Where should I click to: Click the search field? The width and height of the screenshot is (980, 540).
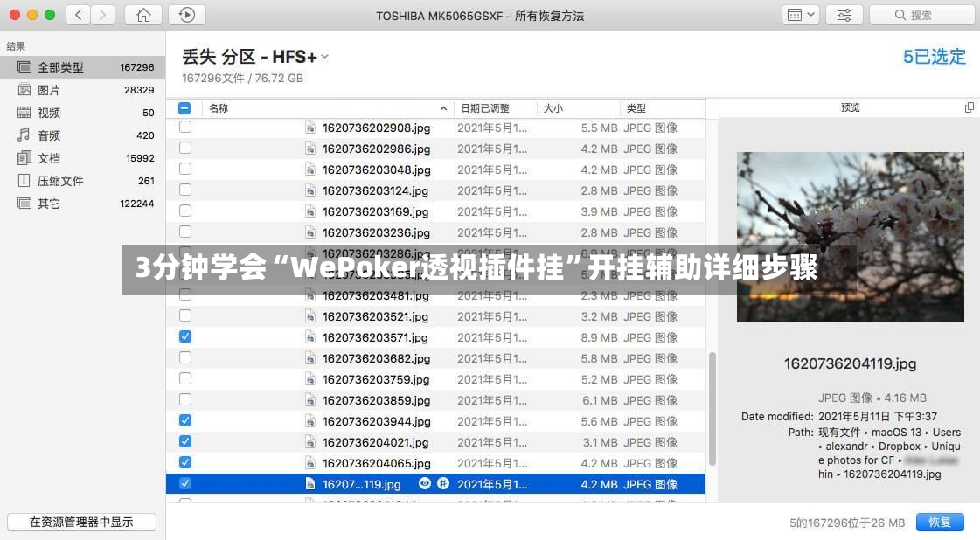[x=922, y=14]
